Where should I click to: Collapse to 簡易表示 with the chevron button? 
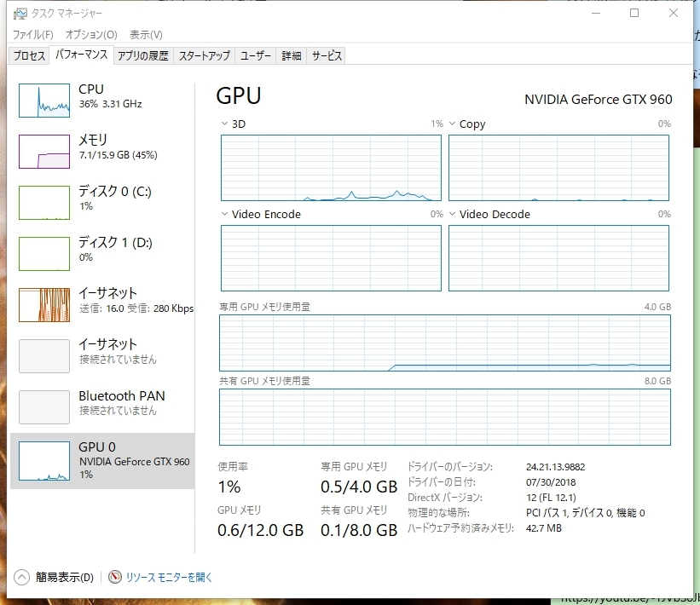click(x=21, y=577)
